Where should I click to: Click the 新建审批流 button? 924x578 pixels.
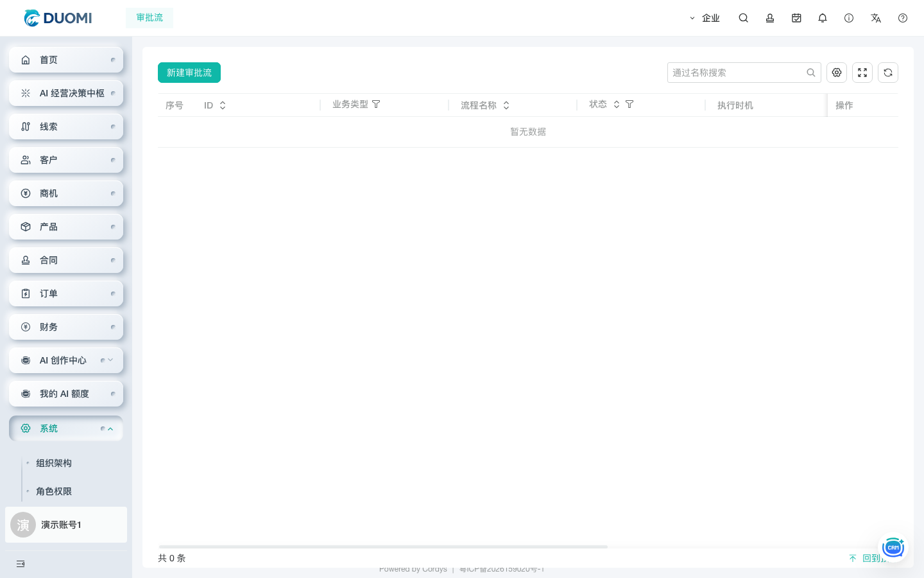[x=189, y=73]
